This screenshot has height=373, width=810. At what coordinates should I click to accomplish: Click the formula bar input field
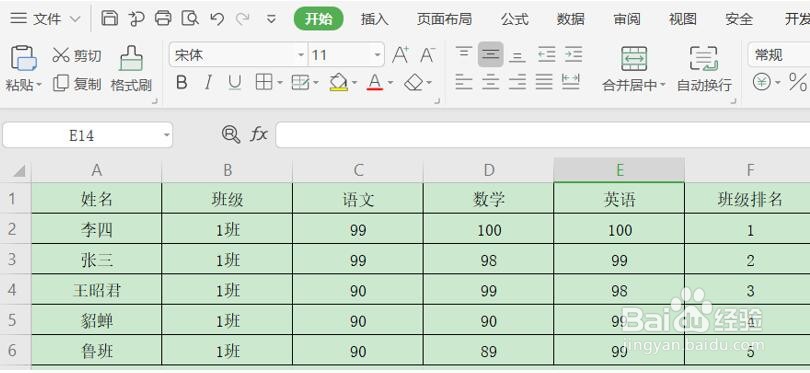tap(542, 135)
